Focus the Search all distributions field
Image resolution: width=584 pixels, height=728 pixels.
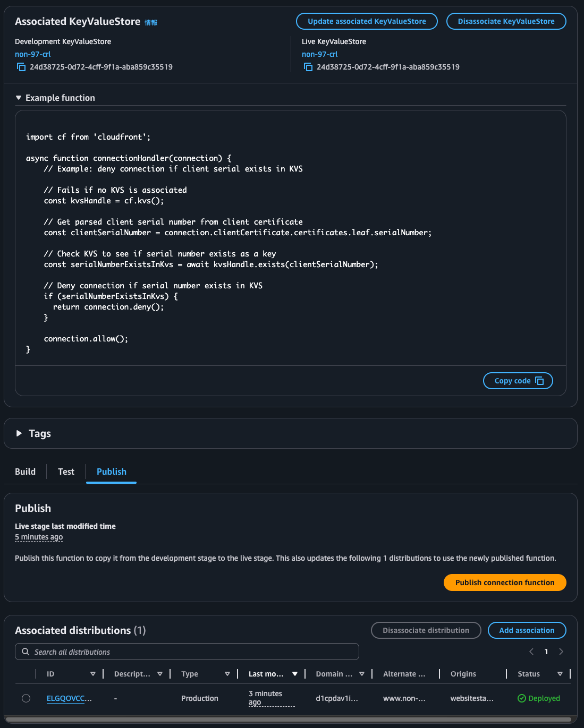(x=191, y=652)
